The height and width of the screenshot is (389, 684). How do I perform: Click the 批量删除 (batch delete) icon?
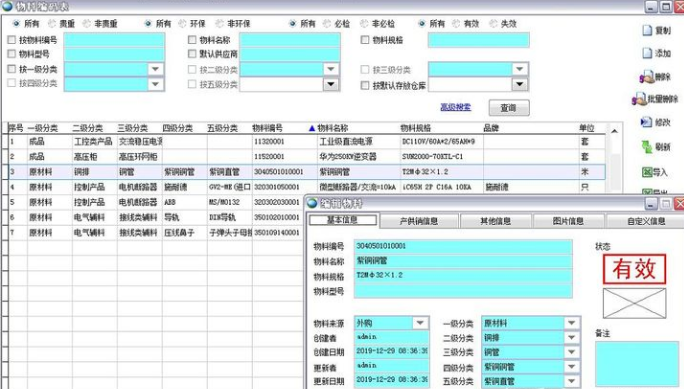(x=639, y=99)
